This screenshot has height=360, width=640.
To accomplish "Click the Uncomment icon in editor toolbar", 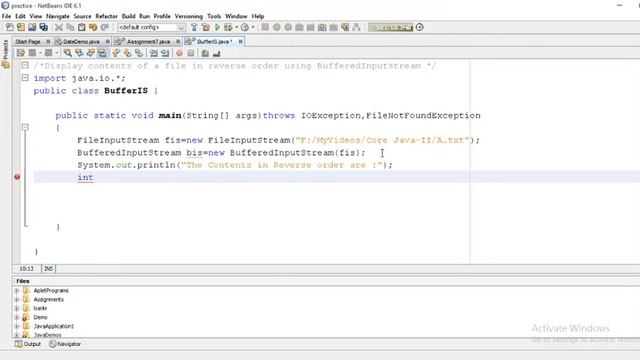I will click(216, 53).
